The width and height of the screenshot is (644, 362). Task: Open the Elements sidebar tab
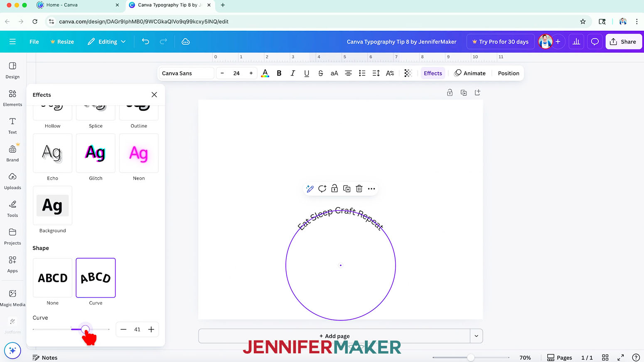pos(12,98)
